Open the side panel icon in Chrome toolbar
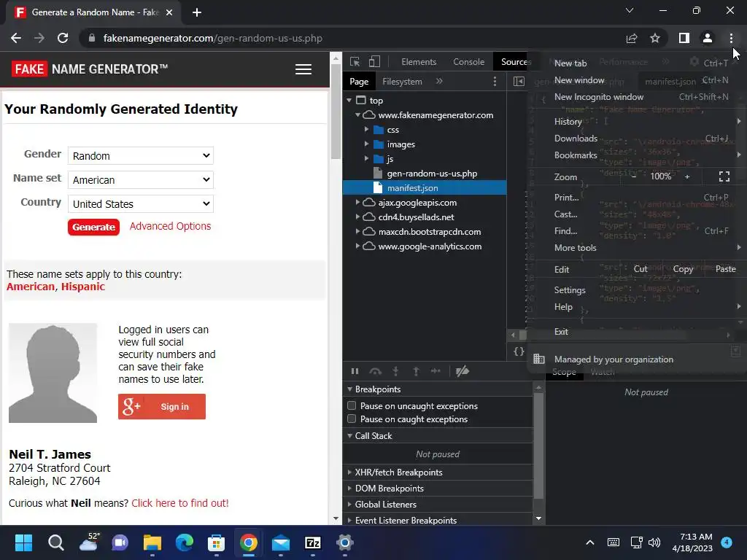The height and width of the screenshot is (560, 747). 684,38
